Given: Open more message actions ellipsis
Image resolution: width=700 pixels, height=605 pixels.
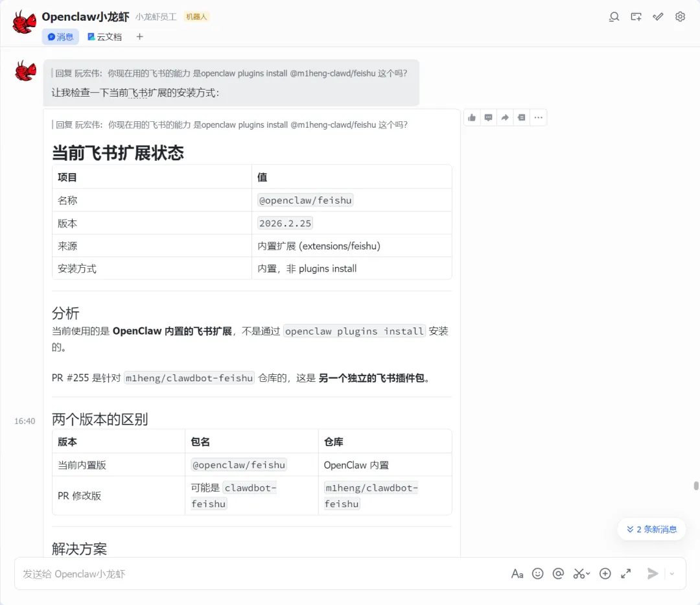Looking at the screenshot, I should point(539,118).
